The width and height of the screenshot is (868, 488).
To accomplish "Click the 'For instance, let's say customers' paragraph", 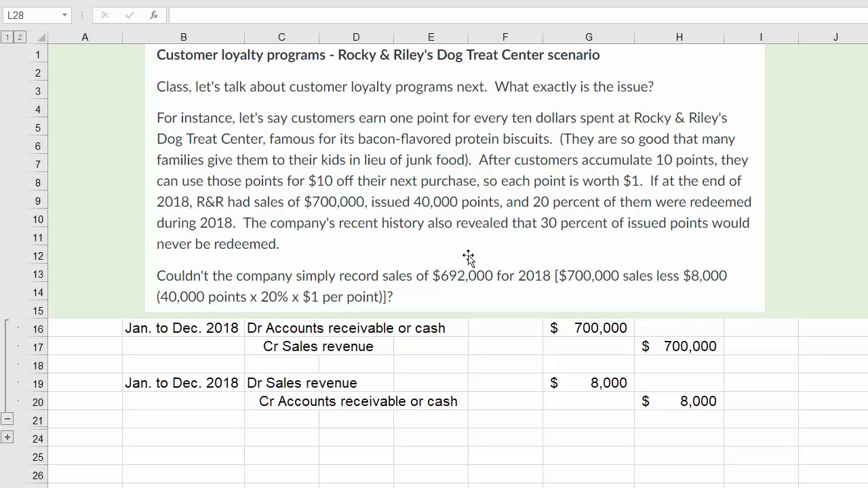I will [x=454, y=181].
